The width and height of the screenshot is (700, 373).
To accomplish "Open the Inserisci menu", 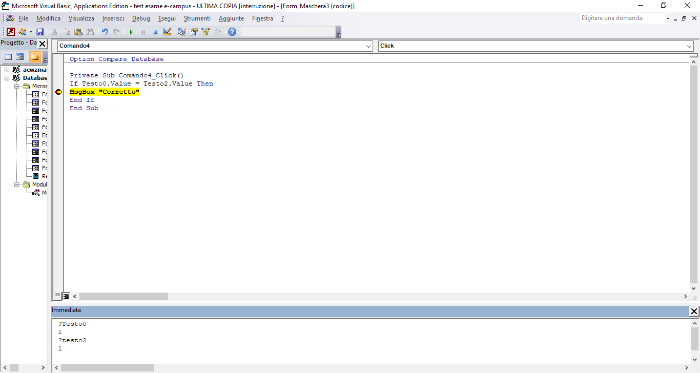I will coord(113,18).
